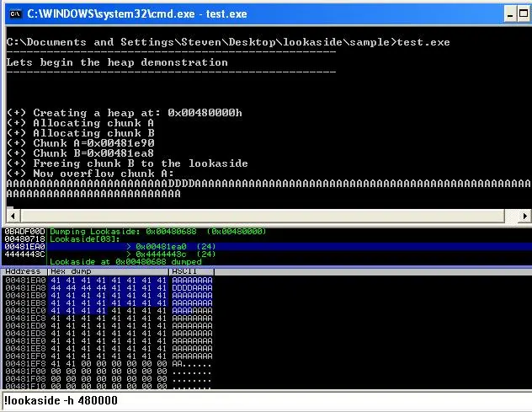Click the cmd.exe system menu icon
532x412 pixels.
[15, 14]
